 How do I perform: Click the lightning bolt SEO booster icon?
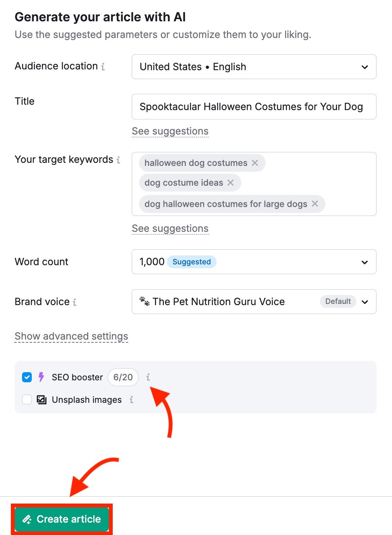(x=41, y=377)
